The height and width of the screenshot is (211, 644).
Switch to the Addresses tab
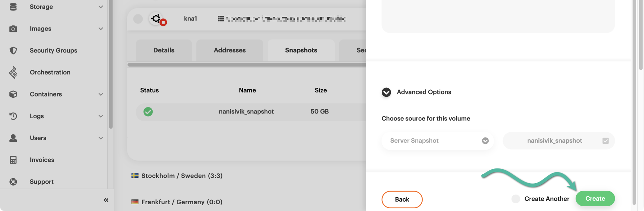pos(230,50)
